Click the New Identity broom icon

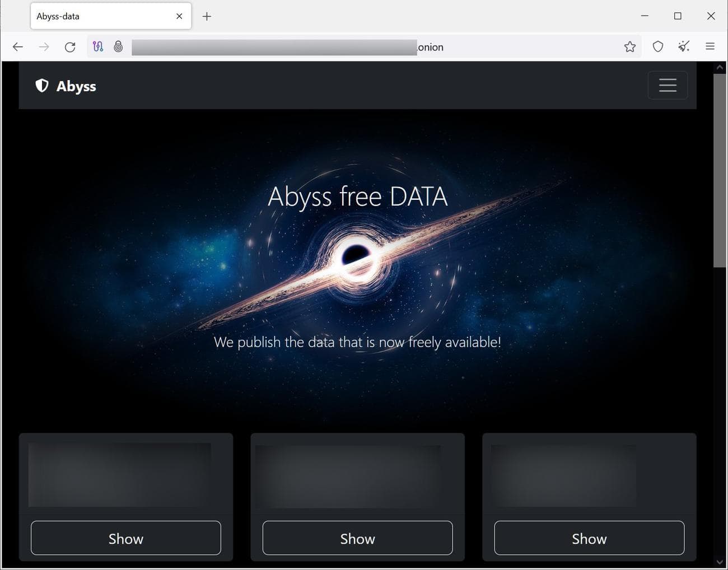684,46
